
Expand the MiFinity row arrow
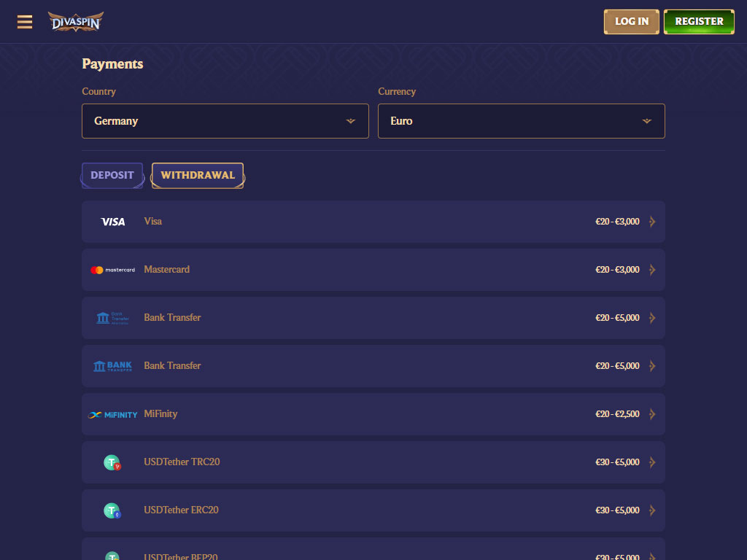pyautogui.click(x=652, y=414)
